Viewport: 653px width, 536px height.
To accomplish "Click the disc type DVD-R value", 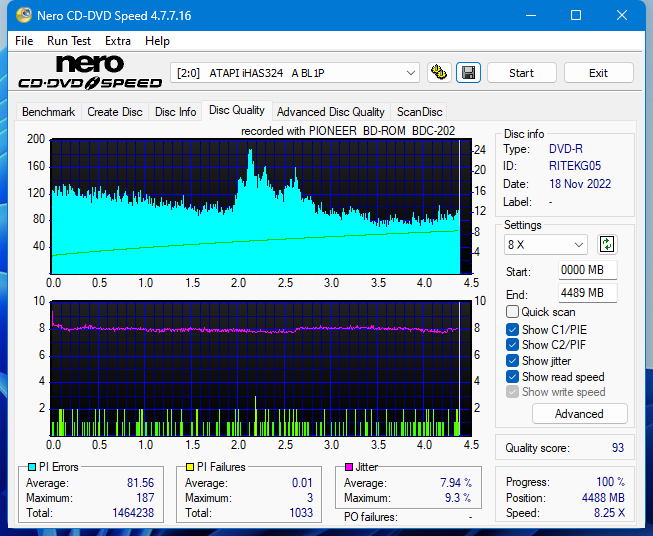I will click(x=566, y=149).
